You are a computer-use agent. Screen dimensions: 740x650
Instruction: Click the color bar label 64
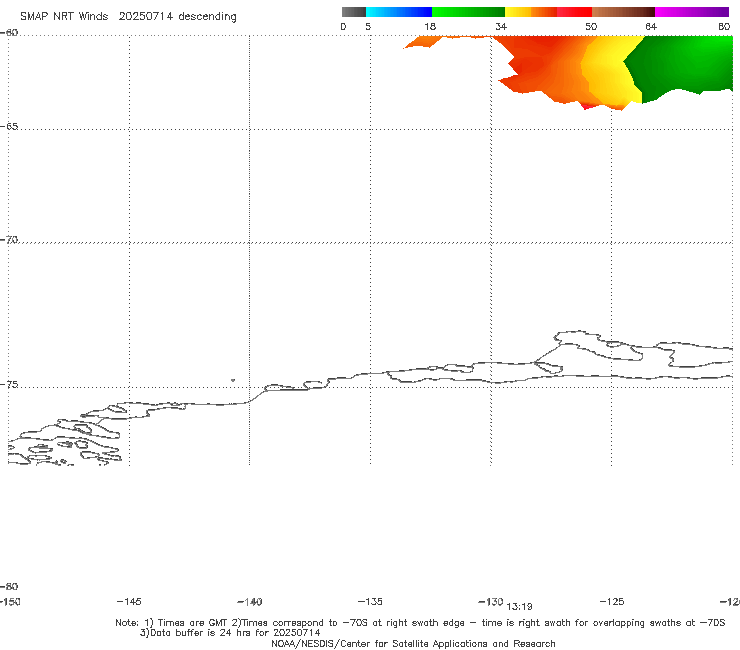pyautogui.click(x=651, y=26)
